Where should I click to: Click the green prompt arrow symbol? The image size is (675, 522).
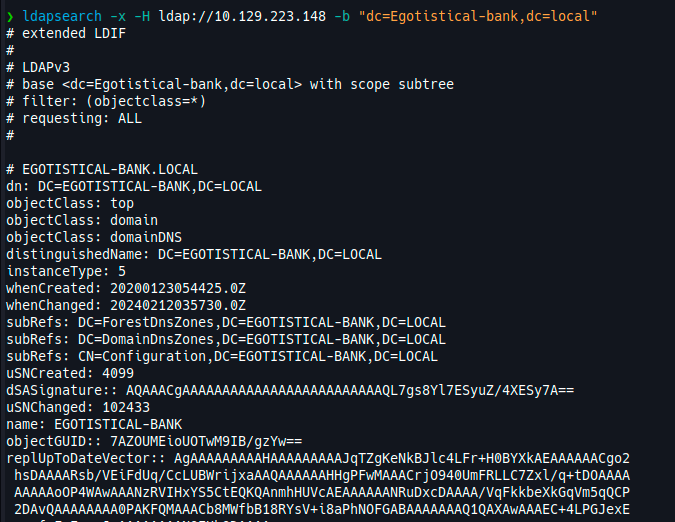click(x=10, y=17)
